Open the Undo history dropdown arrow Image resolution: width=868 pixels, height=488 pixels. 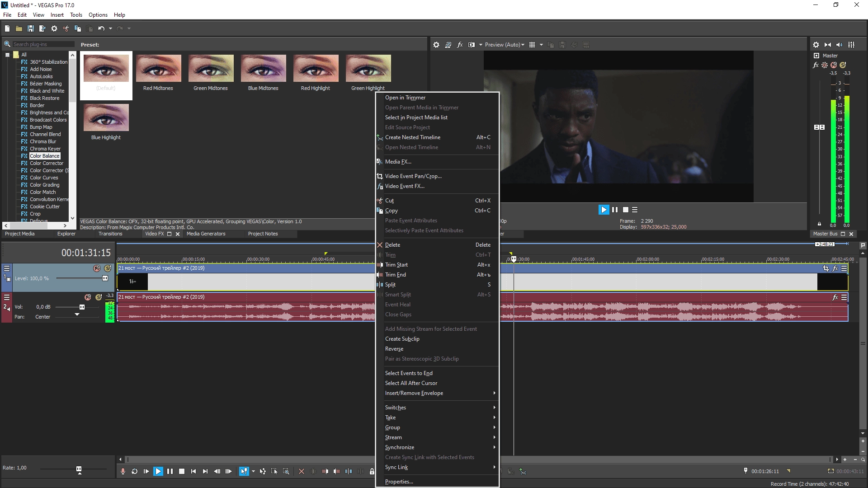point(110,28)
